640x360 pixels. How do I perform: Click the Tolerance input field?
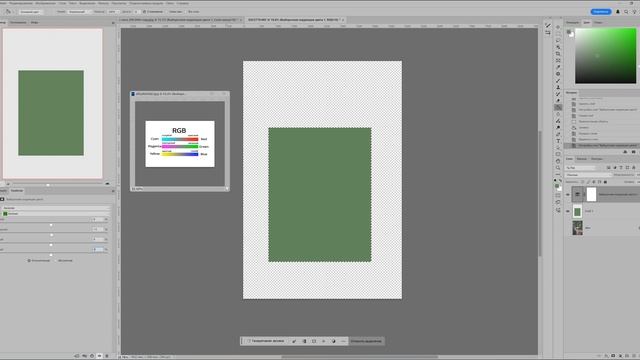(x=136, y=12)
